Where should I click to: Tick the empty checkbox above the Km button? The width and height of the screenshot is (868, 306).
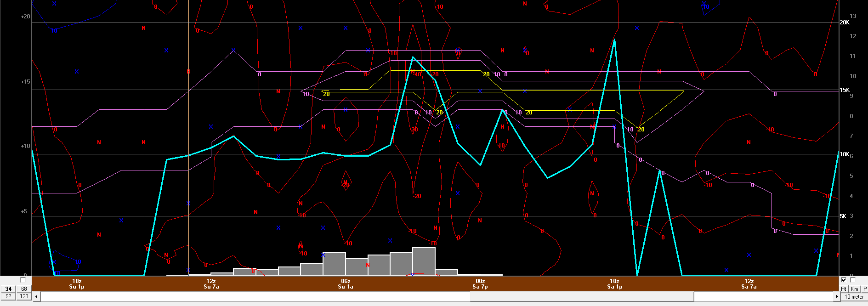click(853, 280)
